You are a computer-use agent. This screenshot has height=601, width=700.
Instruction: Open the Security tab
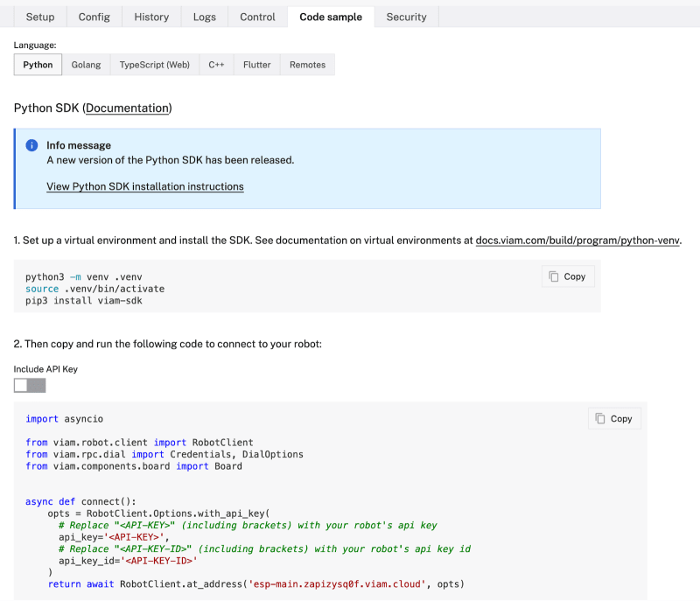tap(406, 17)
